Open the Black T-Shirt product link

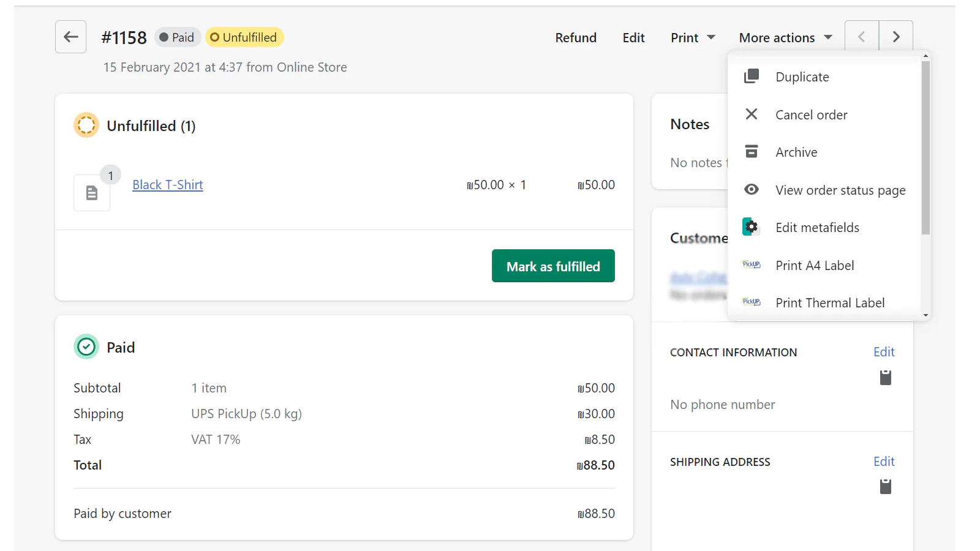click(167, 185)
